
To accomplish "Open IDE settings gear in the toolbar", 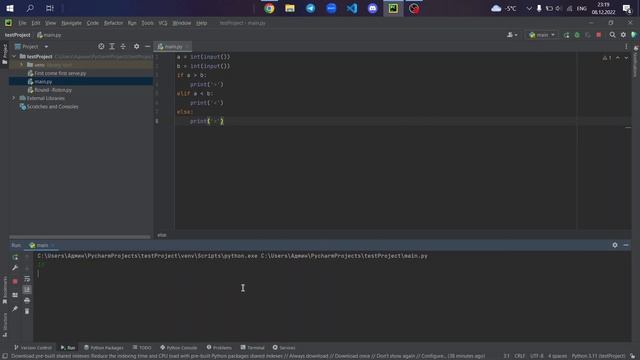I will 623,35.
